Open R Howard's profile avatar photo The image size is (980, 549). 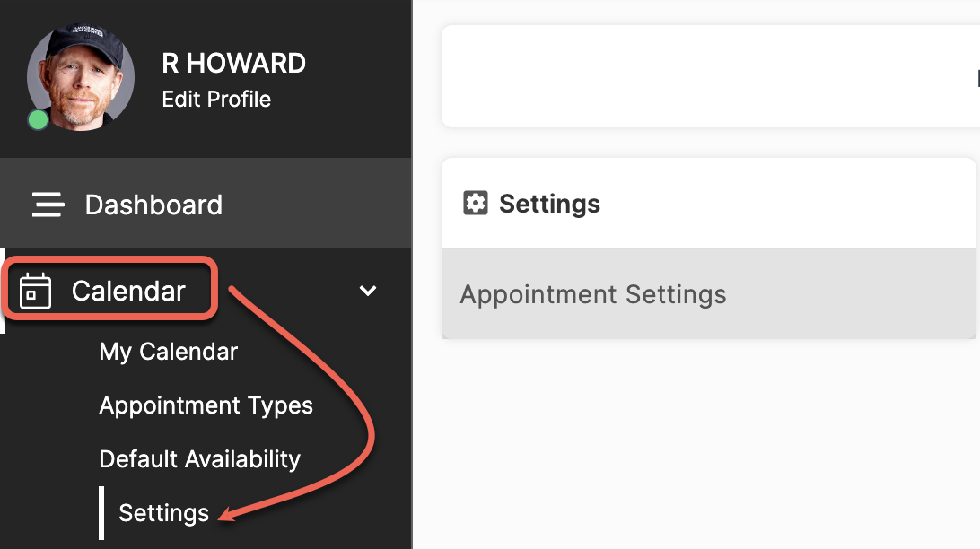pos(81,77)
